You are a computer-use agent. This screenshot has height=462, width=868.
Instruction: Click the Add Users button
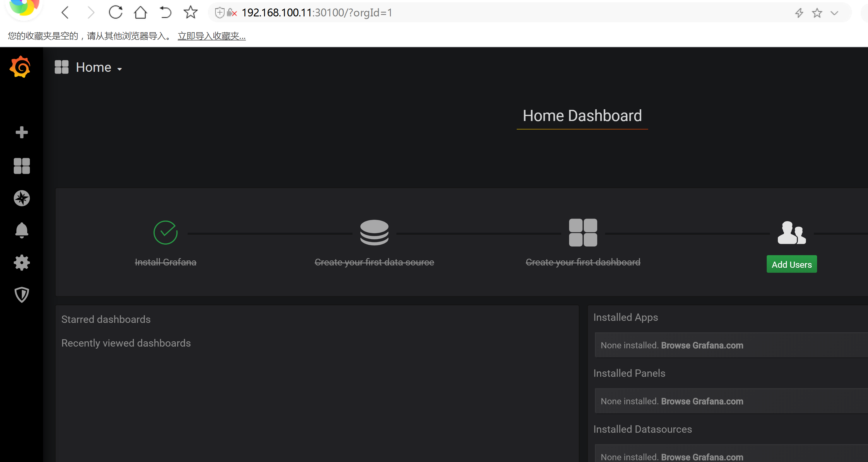point(792,264)
